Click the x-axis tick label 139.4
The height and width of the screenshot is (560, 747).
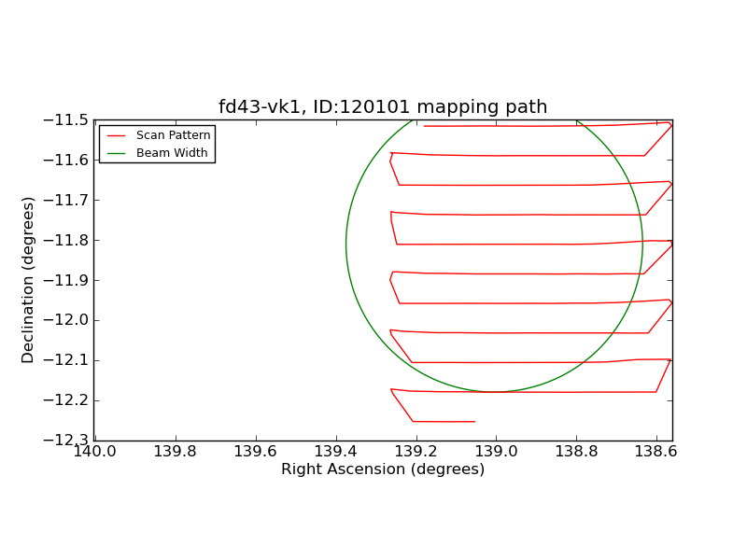(x=335, y=451)
